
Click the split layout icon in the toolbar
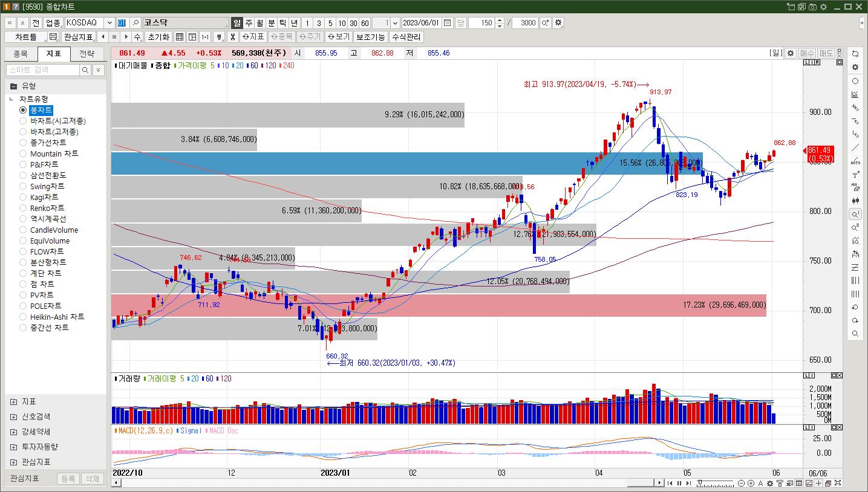pos(192,37)
